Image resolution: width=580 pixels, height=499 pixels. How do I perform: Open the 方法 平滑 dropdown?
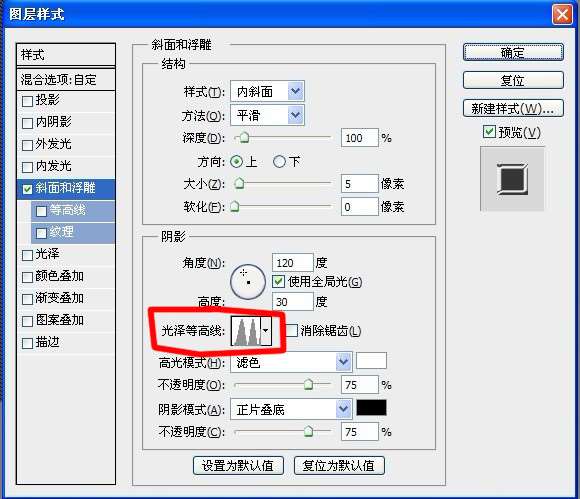267,115
